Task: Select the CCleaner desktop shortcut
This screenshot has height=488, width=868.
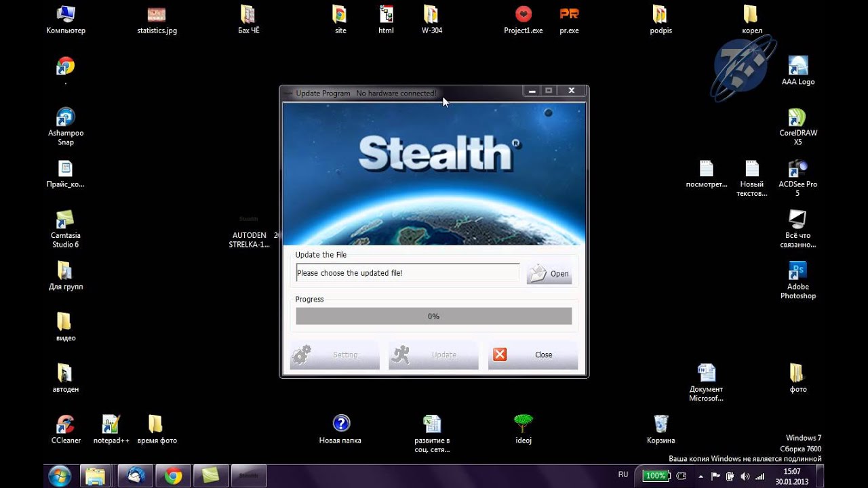Action: [x=66, y=429]
